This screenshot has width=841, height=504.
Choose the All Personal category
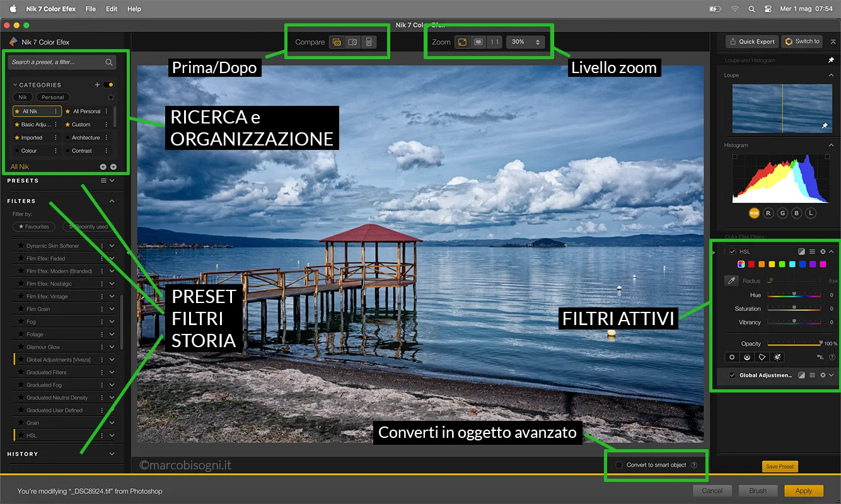(87, 112)
